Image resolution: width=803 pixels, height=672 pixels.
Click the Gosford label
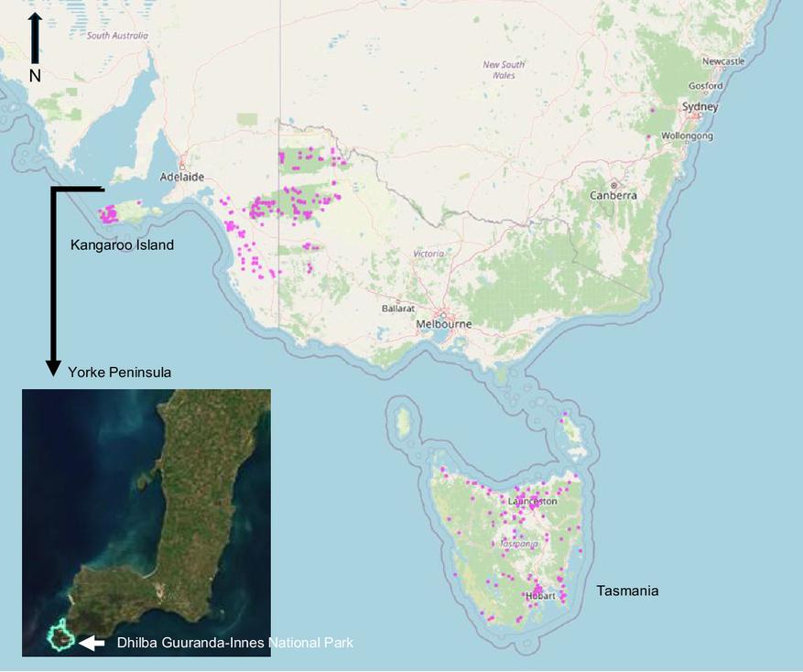(x=706, y=86)
